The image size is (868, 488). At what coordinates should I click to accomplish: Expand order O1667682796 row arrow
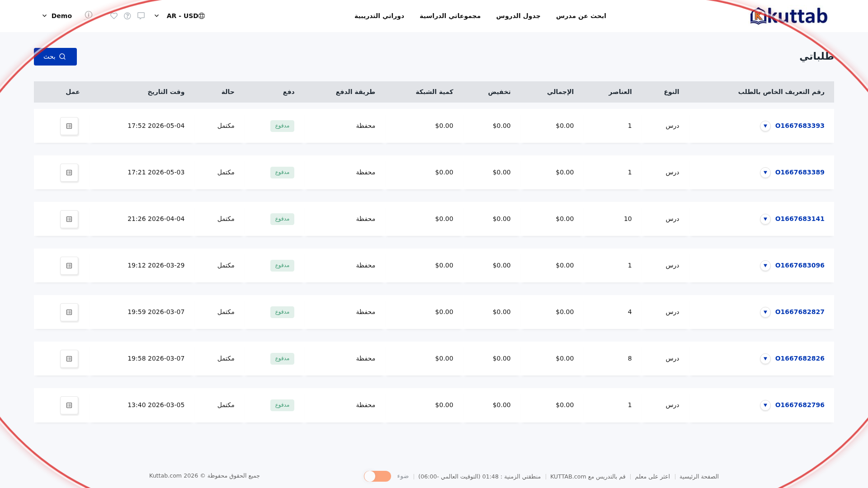click(x=765, y=405)
